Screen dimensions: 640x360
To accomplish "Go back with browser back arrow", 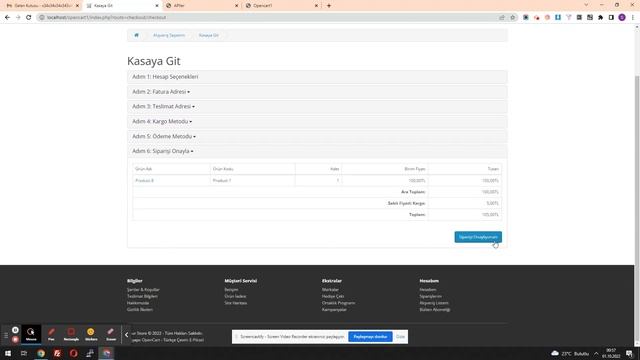I will coord(7,17).
